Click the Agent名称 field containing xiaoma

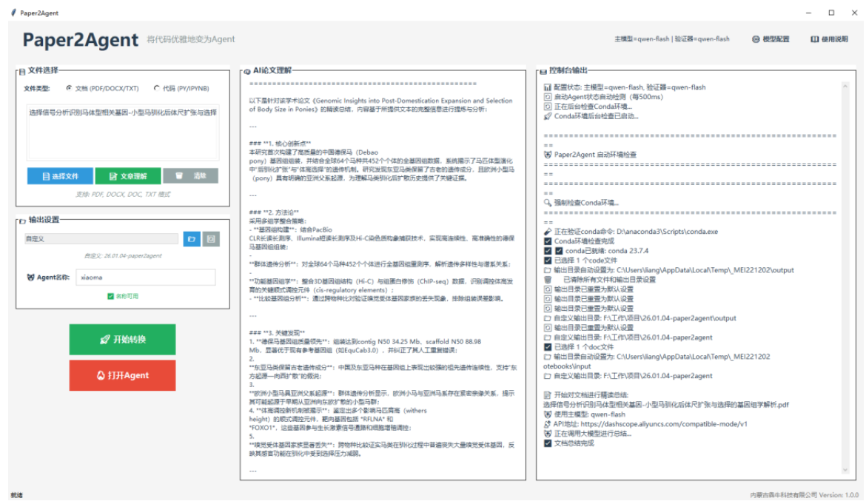coord(145,278)
